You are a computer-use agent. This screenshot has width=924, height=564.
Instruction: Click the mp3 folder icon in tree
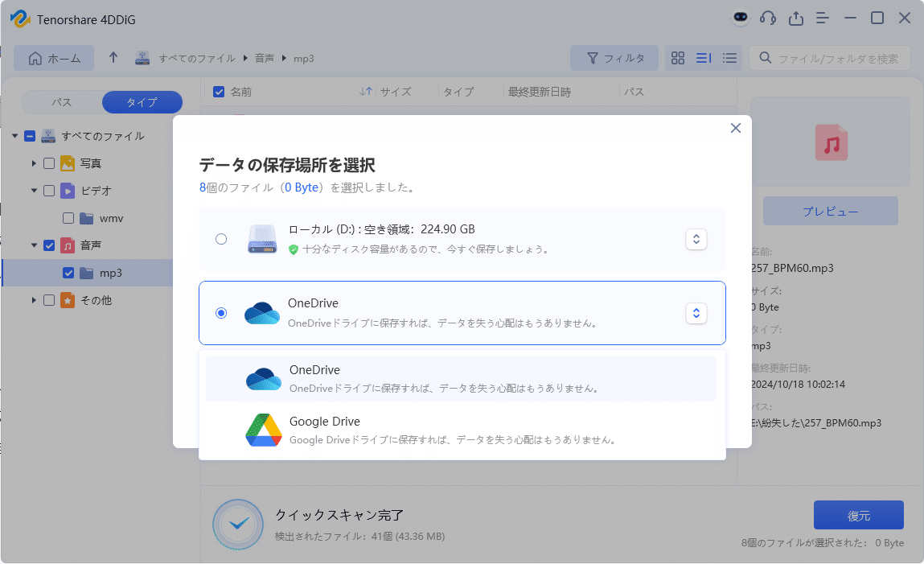pos(87,273)
